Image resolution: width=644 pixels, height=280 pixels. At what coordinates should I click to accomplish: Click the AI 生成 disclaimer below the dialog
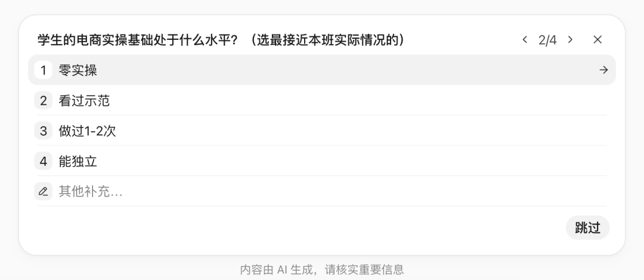pos(322,270)
